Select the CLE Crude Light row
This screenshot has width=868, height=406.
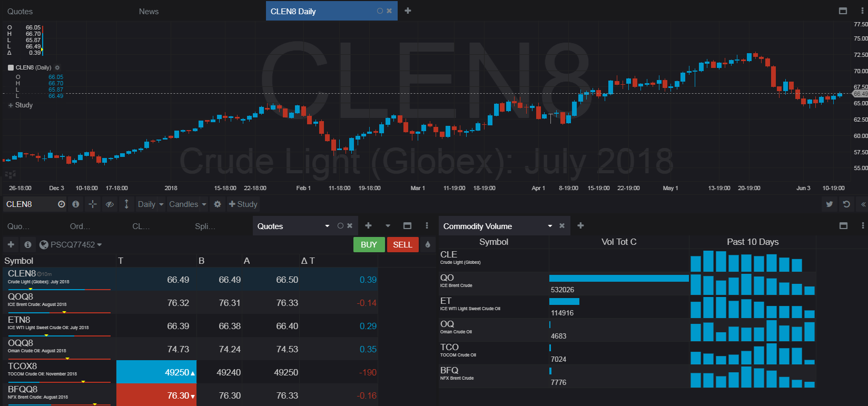[x=627, y=261]
